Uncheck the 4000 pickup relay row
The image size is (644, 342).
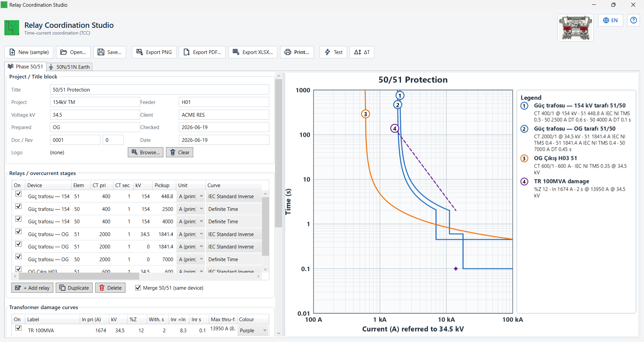18,219
